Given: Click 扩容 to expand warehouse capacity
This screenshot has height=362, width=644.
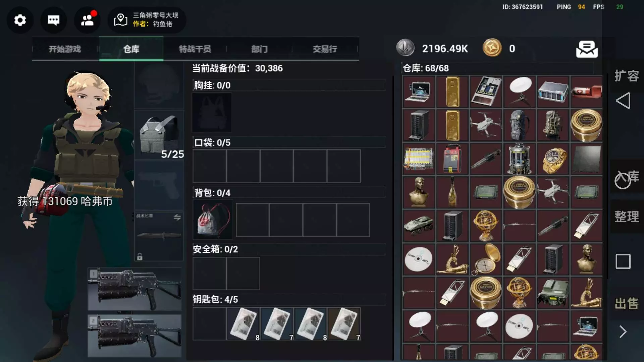Looking at the screenshot, I should (x=627, y=76).
